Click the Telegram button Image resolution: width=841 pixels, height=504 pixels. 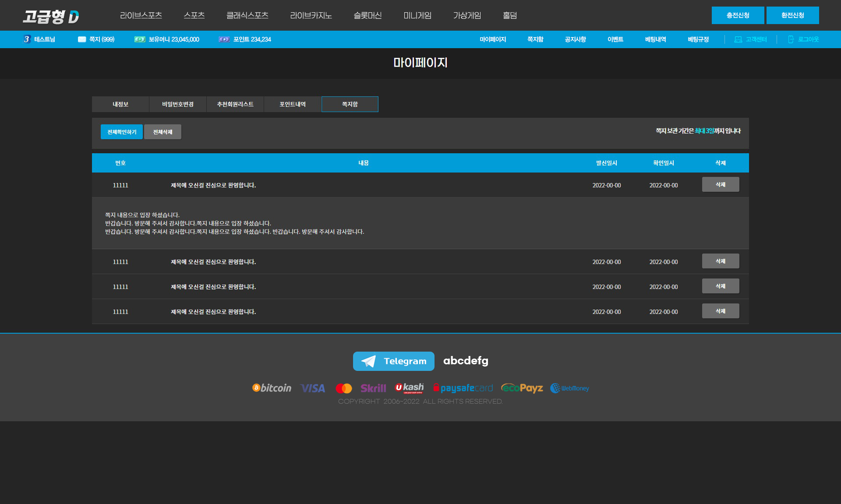point(394,361)
